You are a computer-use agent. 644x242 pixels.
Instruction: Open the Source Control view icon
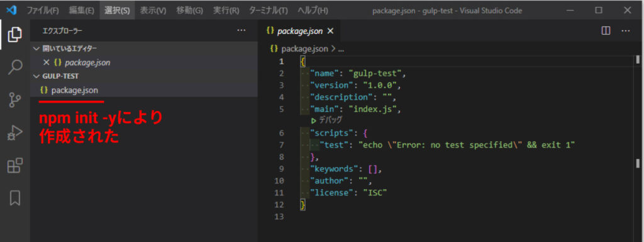(15, 100)
